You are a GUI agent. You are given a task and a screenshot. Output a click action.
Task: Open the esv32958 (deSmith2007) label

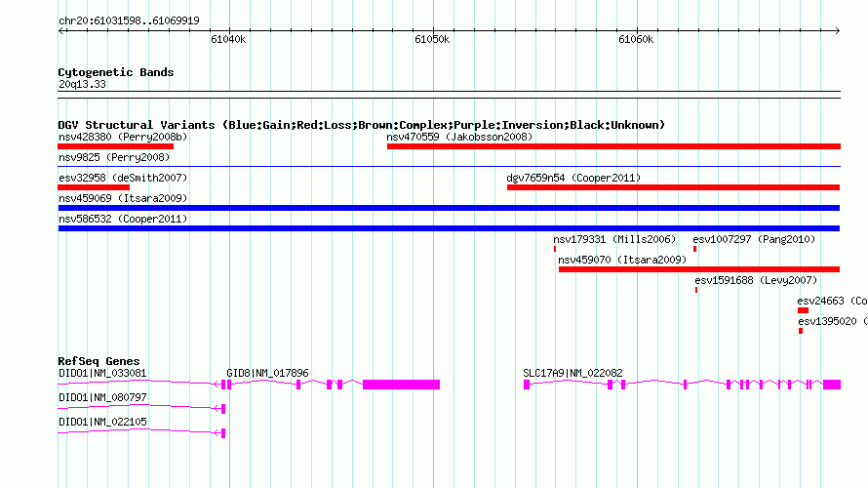pyautogui.click(x=123, y=178)
